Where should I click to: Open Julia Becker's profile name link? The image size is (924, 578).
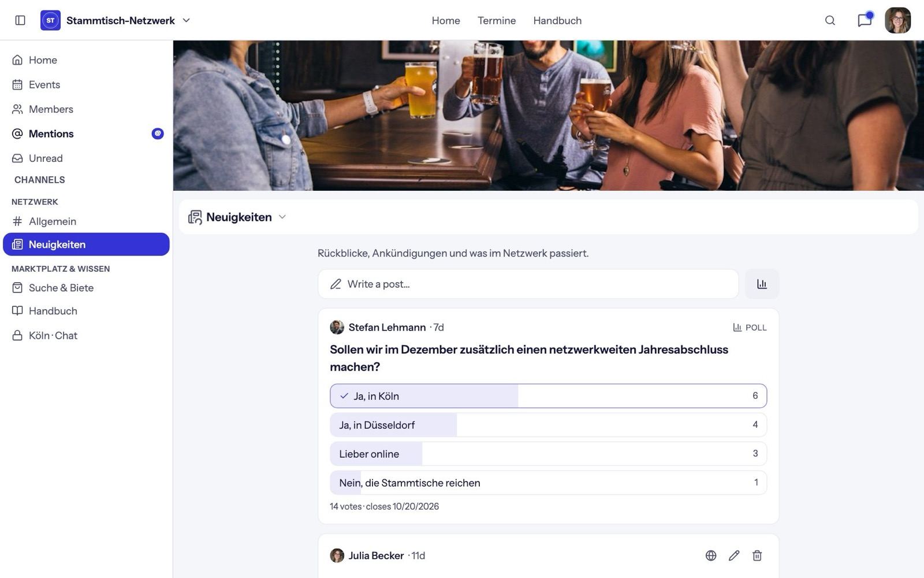point(376,555)
